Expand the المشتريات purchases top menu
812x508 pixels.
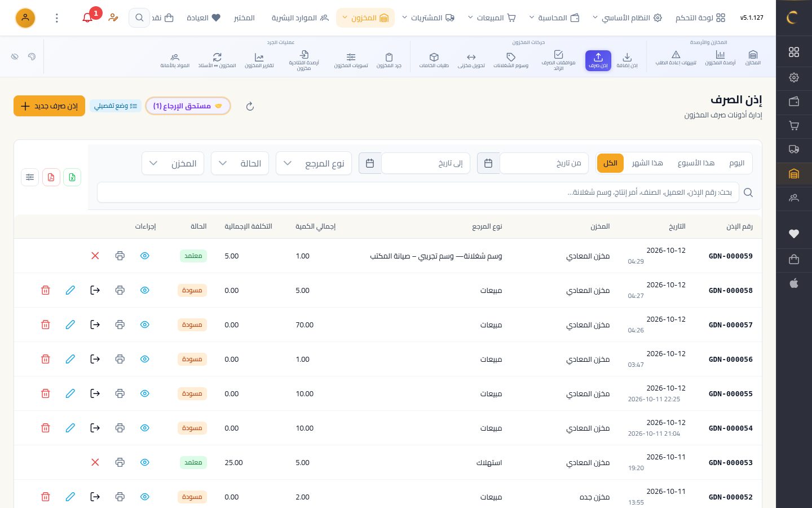pyautogui.click(x=428, y=18)
